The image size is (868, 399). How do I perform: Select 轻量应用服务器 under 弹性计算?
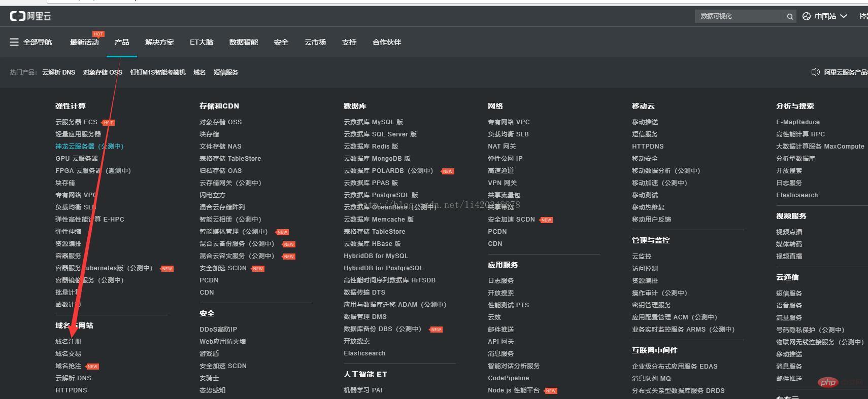click(x=78, y=134)
